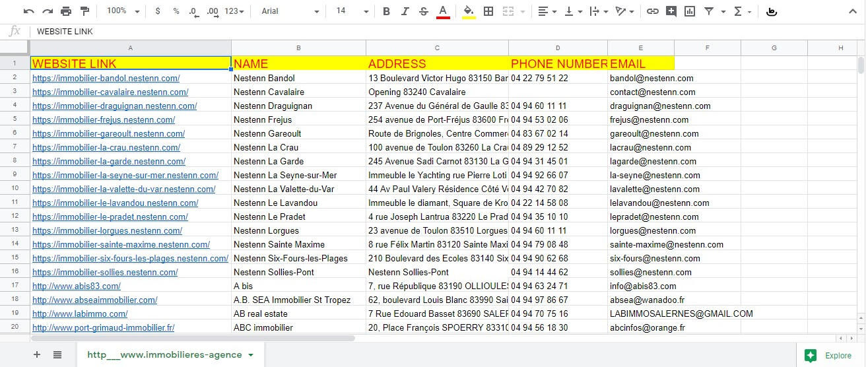Click the filter funnel icon
The height and width of the screenshot is (367, 868).
pos(709,11)
